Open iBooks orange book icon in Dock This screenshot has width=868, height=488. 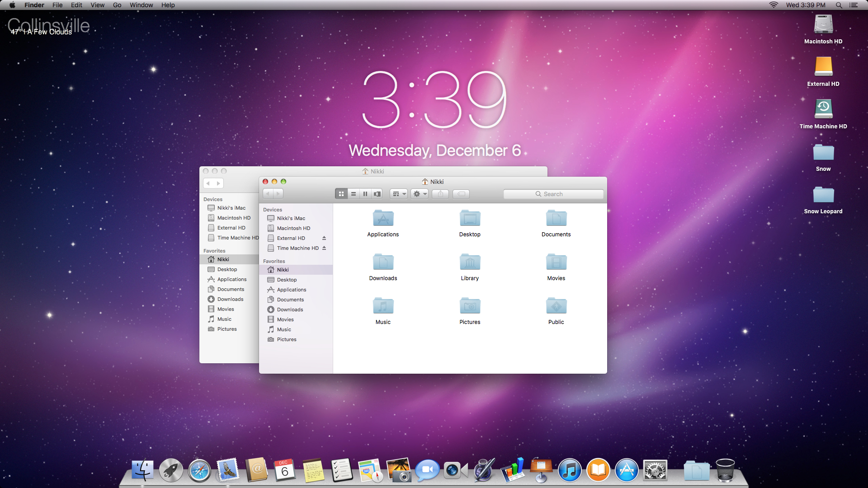(598, 470)
